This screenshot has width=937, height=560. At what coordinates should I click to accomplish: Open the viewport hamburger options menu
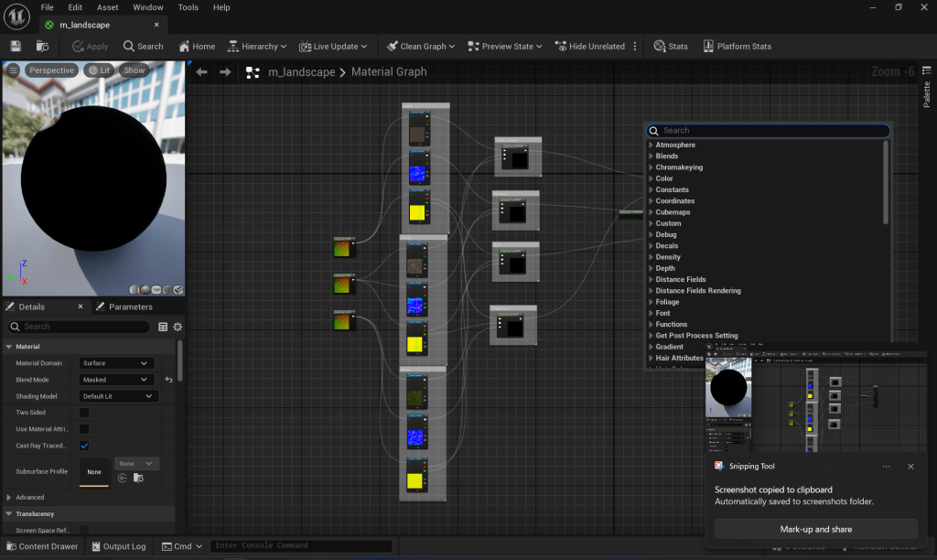13,70
